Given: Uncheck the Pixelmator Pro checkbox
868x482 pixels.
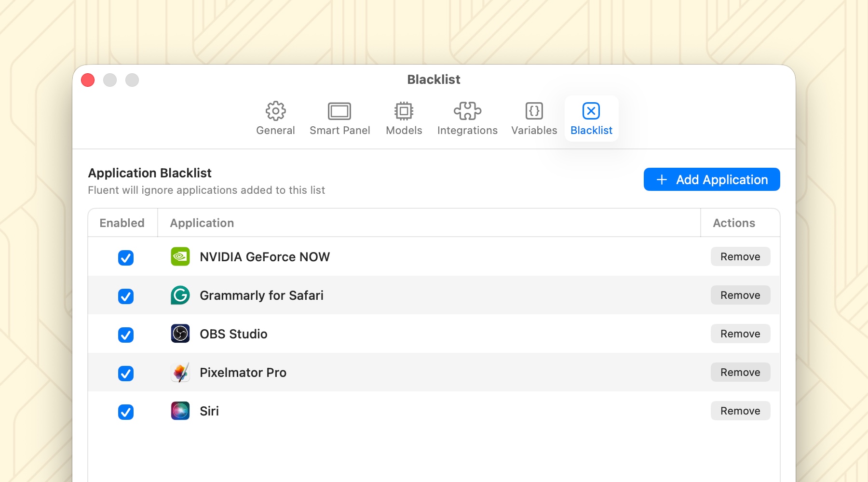Looking at the screenshot, I should (126, 374).
